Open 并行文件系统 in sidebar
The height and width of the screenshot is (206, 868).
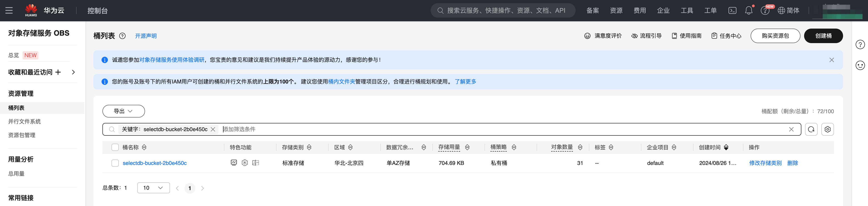pos(24,121)
